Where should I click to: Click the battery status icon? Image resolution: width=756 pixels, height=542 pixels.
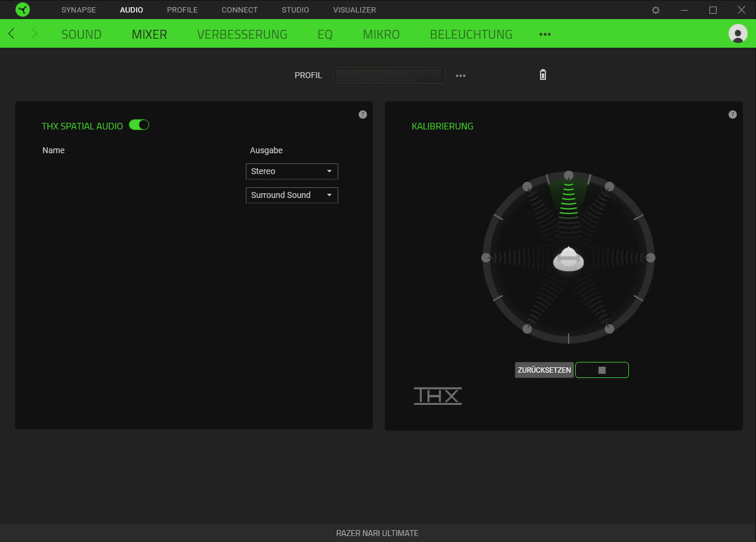point(542,75)
